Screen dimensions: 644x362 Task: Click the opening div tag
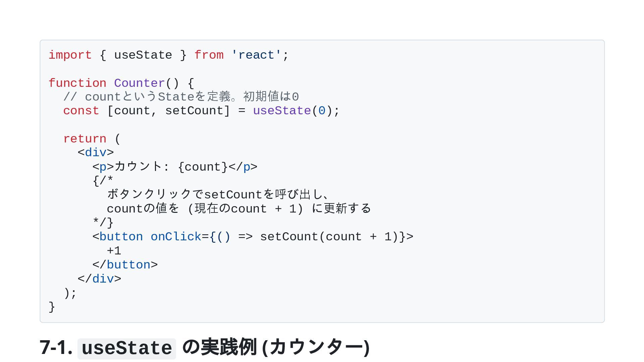point(96,153)
